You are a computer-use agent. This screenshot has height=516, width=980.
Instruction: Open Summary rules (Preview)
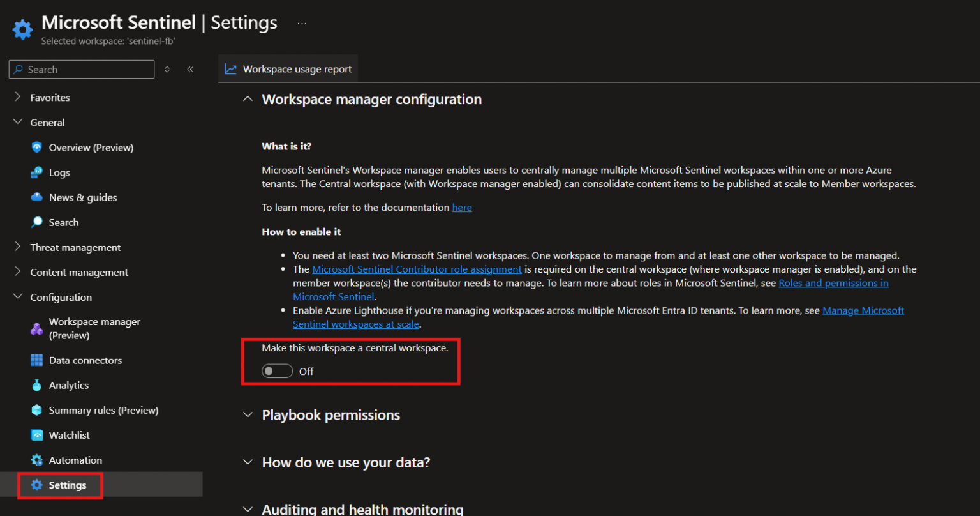pyautogui.click(x=103, y=410)
